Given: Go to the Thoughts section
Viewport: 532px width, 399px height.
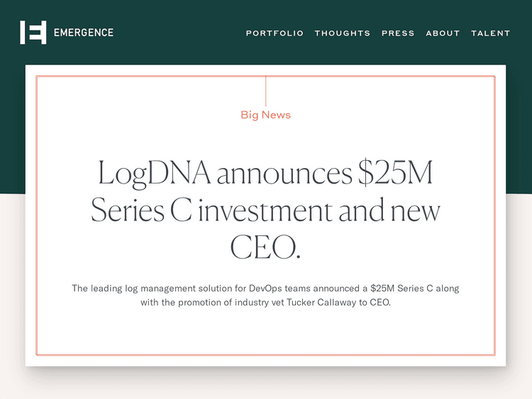Looking at the screenshot, I should pos(343,33).
